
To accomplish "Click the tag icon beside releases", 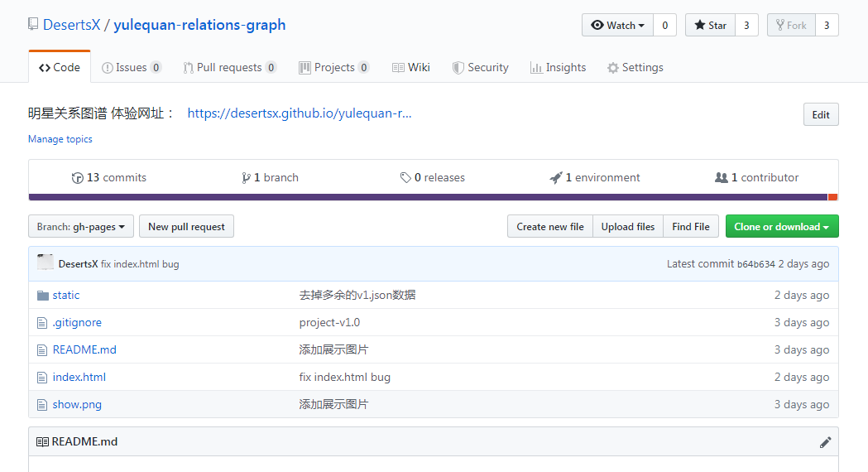I will 405,177.
